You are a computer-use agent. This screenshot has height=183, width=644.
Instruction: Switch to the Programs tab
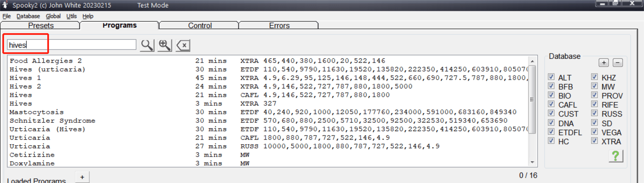click(119, 25)
